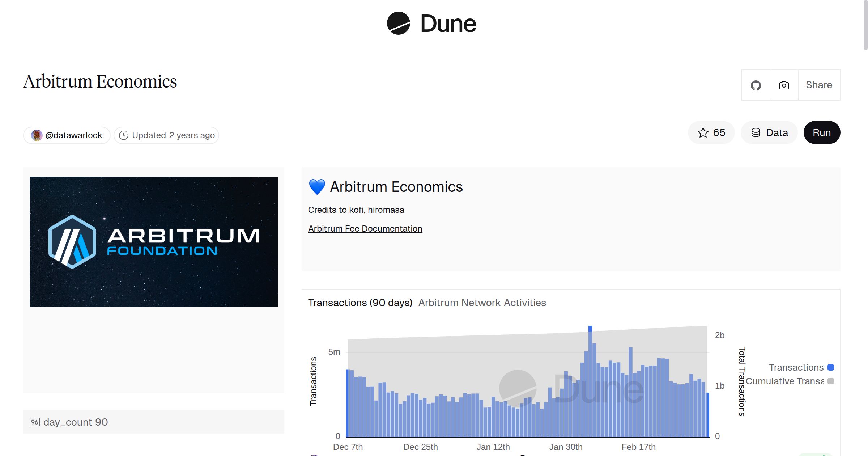Viewport: 868px width, 456px height.
Task: Click the day_count 90 parameter field
Action: (75, 422)
